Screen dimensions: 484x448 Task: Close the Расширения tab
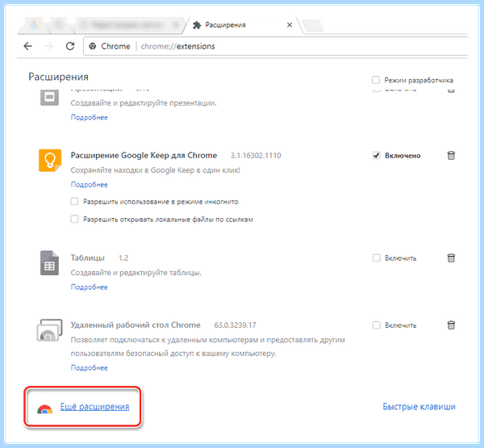click(290, 25)
